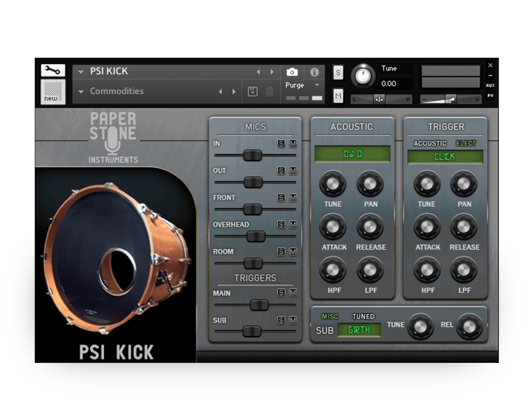Screen dimensions: 532x420
Task: Open the Acoustic sample selector display
Action: tap(352, 154)
